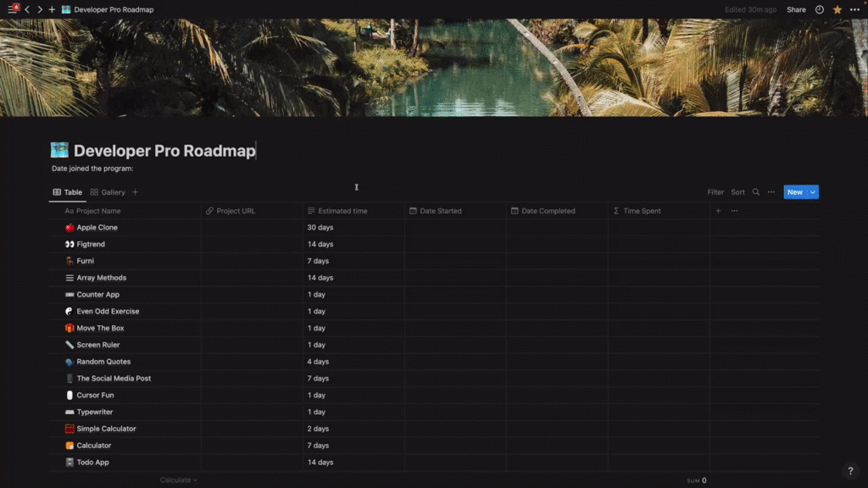Screen dimensions: 868x488
Task: Click the Share button
Action: coord(795,9)
